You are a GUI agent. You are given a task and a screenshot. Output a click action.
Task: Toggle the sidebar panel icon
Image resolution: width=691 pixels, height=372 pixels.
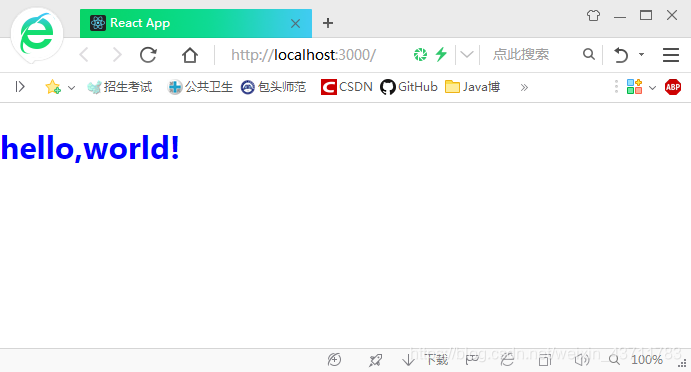pyautogui.click(x=20, y=87)
